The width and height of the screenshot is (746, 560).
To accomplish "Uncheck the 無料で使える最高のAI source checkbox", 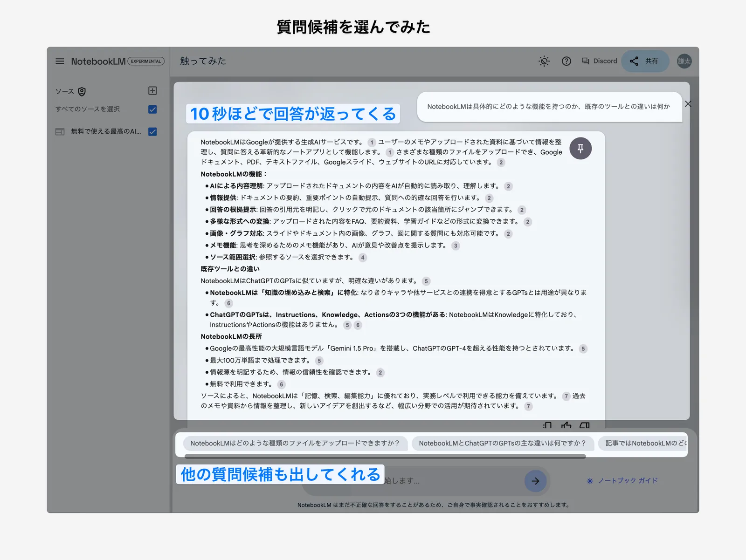I will point(152,131).
